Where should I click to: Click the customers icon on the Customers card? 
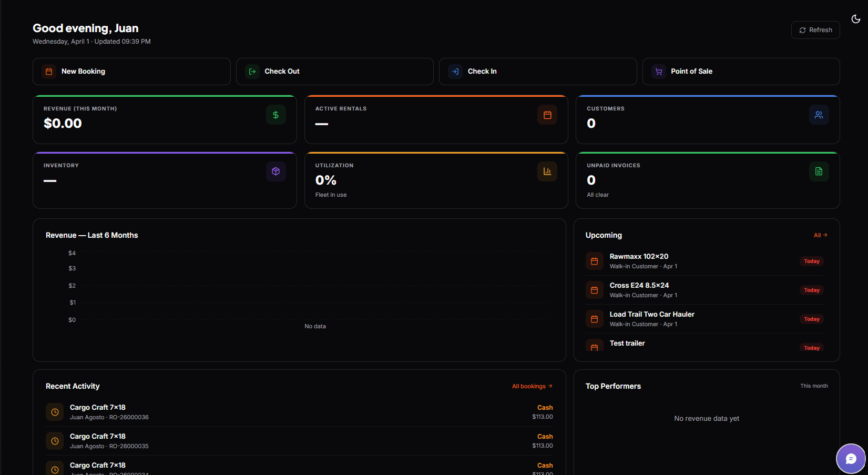819,114
